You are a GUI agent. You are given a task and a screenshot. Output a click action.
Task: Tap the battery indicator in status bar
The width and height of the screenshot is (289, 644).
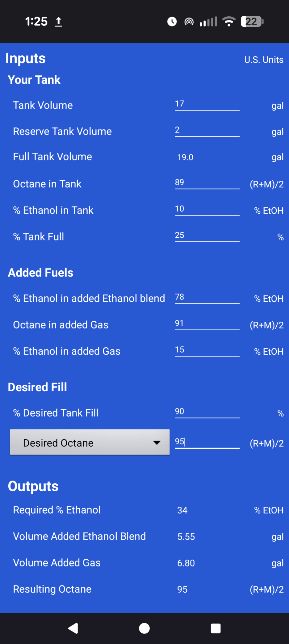[x=252, y=22]
